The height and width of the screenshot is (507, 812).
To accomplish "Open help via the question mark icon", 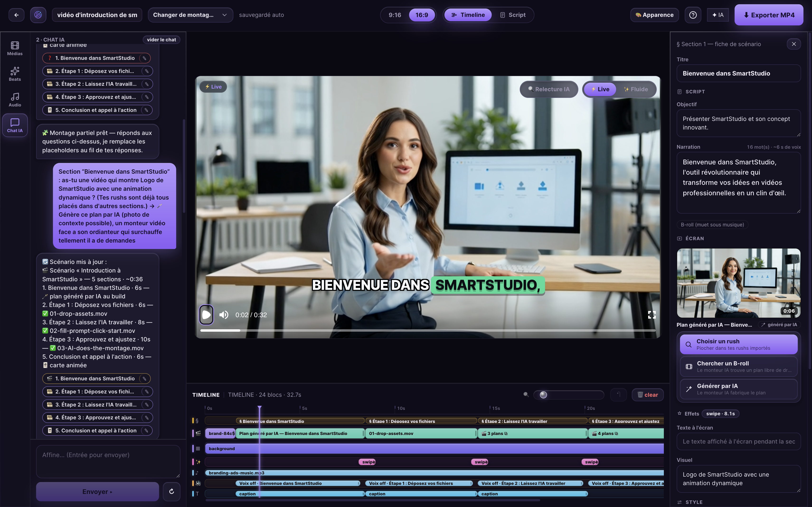I will click(693, 15).
